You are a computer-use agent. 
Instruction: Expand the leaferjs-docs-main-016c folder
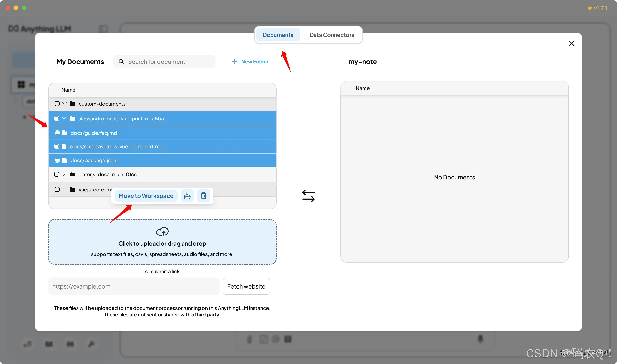64,174
